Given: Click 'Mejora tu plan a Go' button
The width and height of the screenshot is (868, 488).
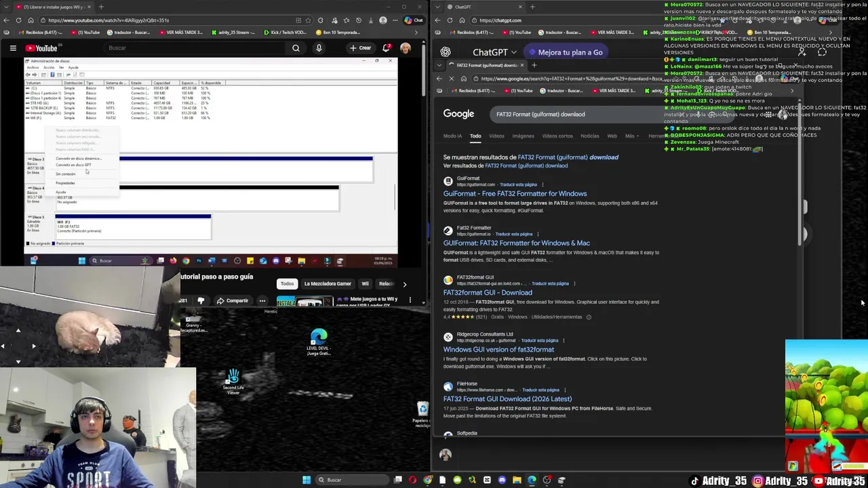Looking at the screenshot, I should [566, 52].
